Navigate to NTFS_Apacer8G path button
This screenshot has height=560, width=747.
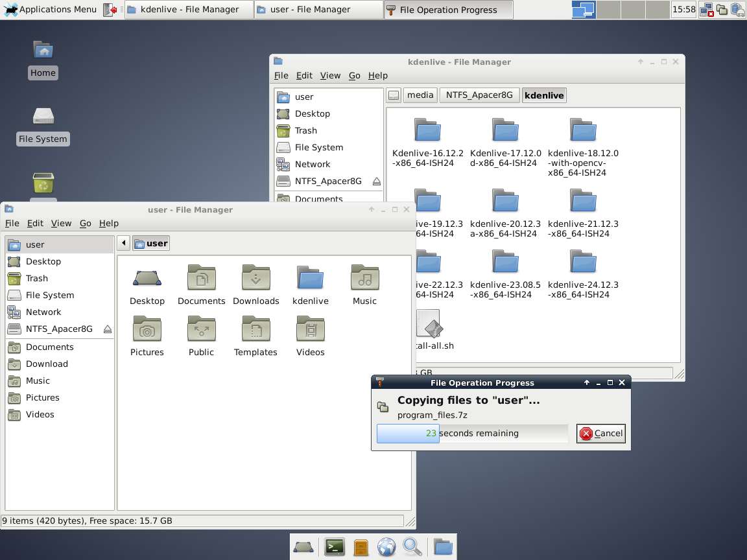click(x=479, y=95)
